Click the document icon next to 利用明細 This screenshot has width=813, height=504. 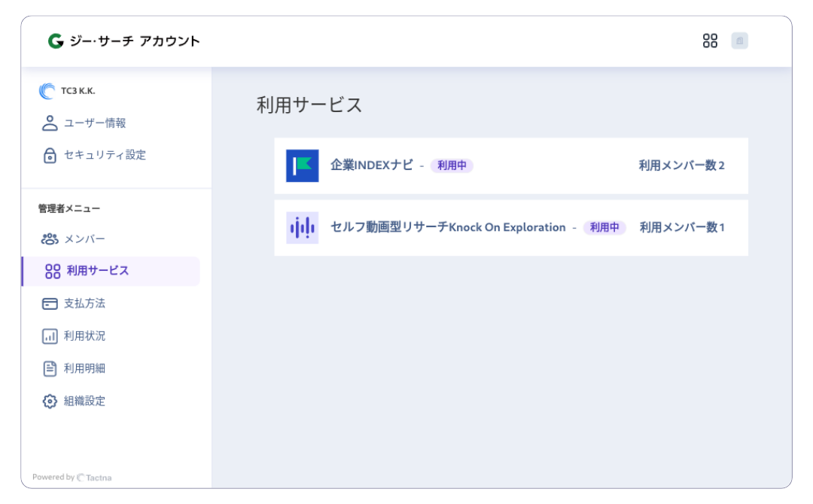(50, 369)
